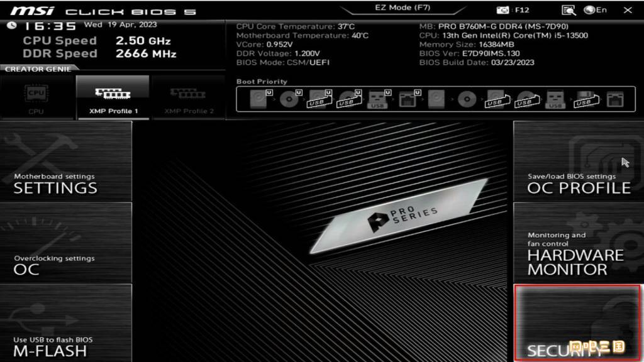Select UEFI hard disk boot device icon
The height and width of the screenshot is (362, 644).
(x=260, y=99)
